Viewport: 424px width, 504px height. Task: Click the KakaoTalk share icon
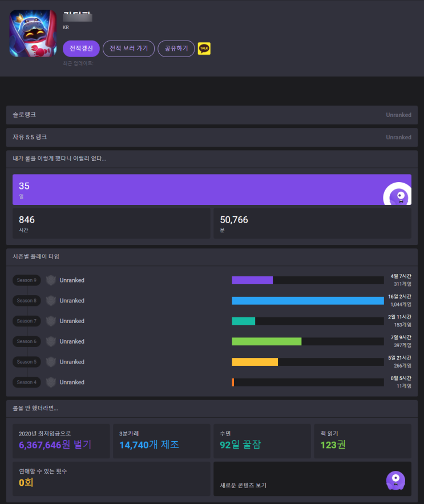pos(204,49)
